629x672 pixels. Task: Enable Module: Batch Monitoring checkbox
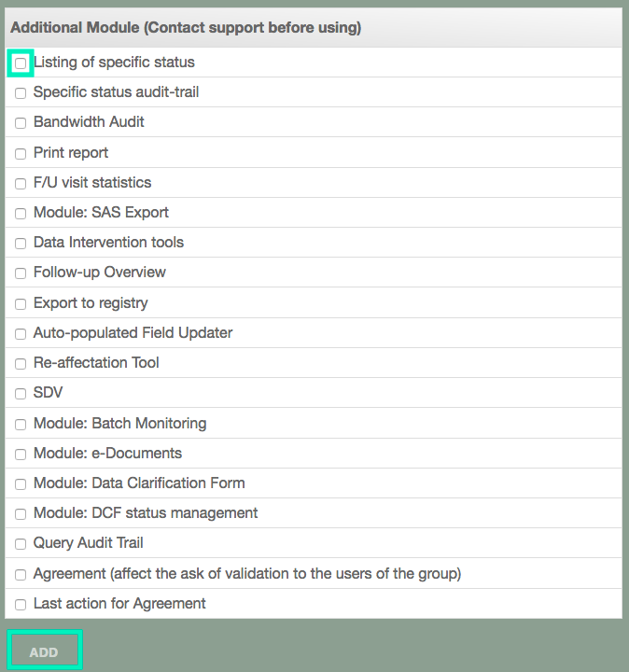click(x=21, y=425)
